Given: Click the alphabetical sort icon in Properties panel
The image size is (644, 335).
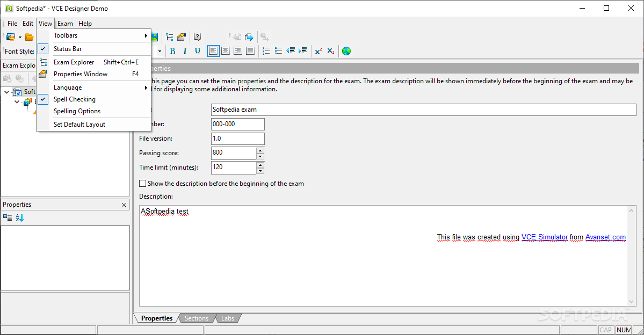Looking at the screenshot, I should point(20,217).
